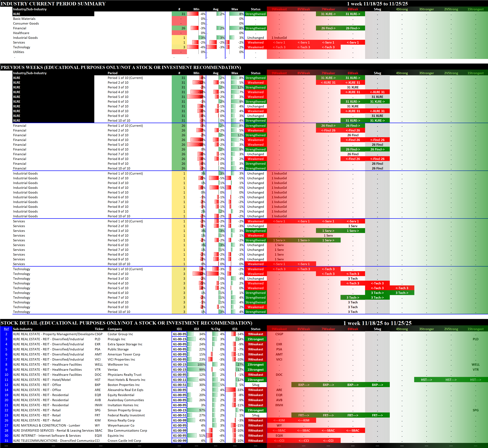Screen dimensions: 488x448
Task: Click the Crown Castle Intl Corp company cell
Action: 124,441
